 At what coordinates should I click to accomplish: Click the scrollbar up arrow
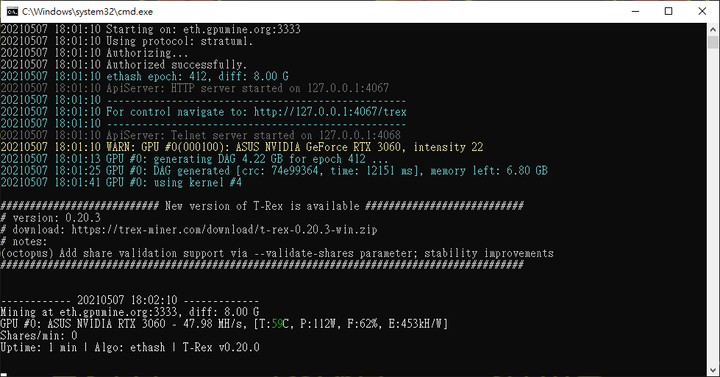[713, 29]
